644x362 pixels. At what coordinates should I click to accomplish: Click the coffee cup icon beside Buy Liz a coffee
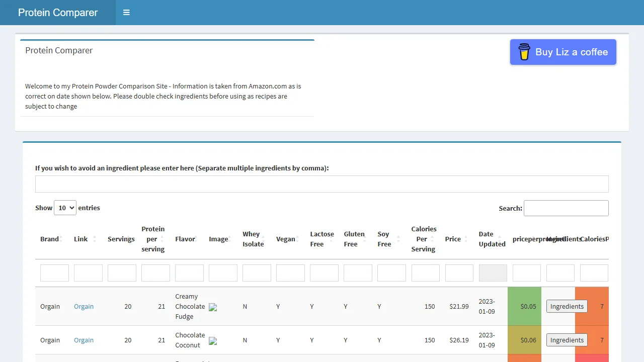pos(523,52)
